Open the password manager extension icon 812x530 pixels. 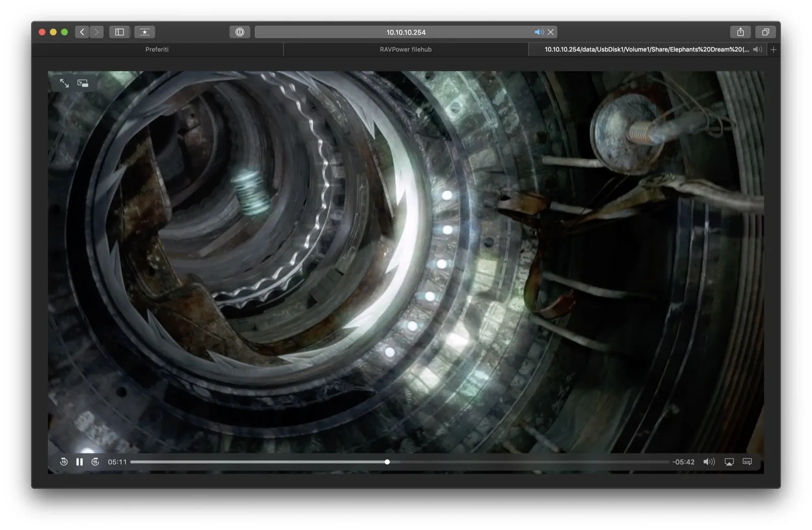pyautogui.click(x=240, y=32)
